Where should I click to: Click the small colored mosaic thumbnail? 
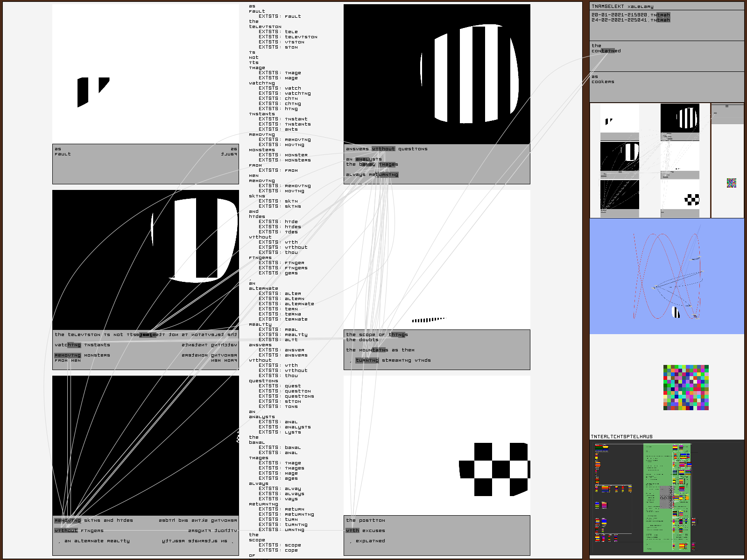(732, 183)
